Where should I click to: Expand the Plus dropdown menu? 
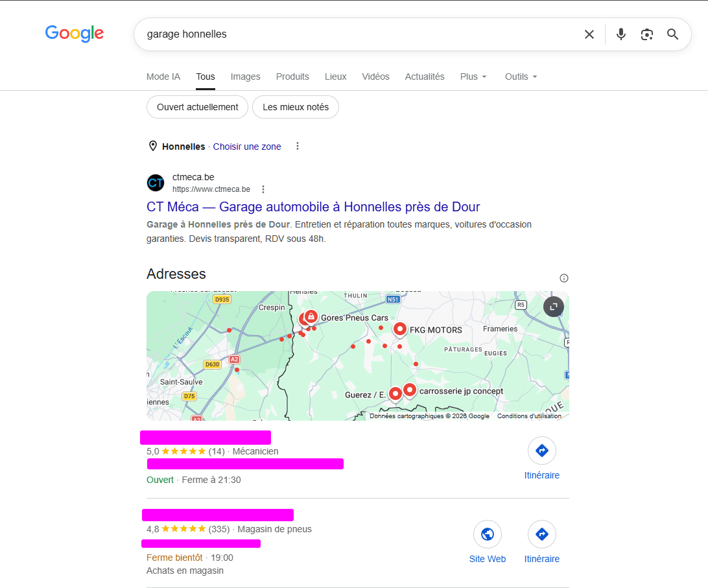pyautogui.click(x=473, y=76)
